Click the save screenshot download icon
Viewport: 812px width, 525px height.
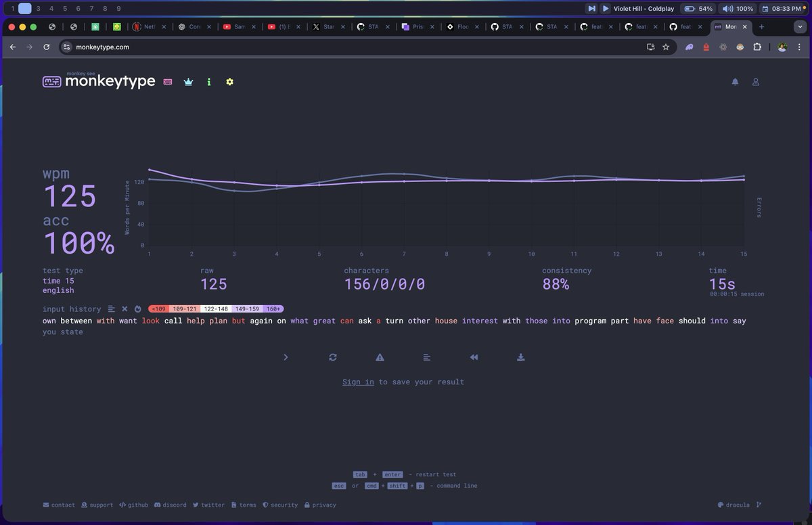(521, 357)
